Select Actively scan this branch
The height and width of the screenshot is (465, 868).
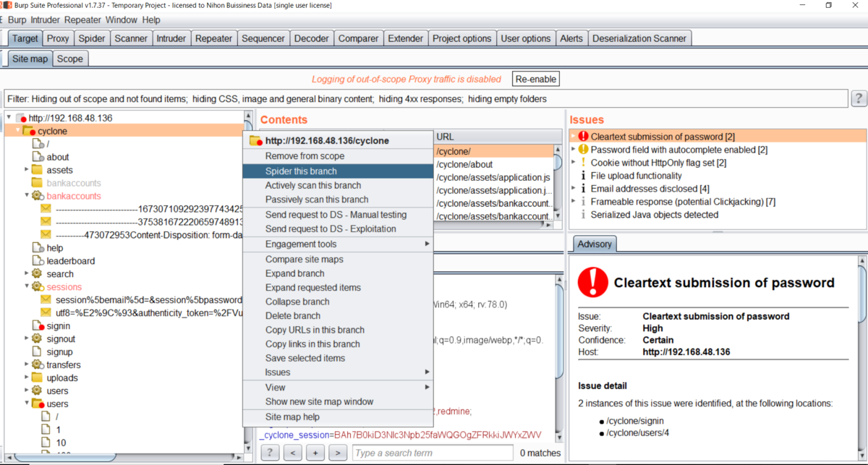338,186
